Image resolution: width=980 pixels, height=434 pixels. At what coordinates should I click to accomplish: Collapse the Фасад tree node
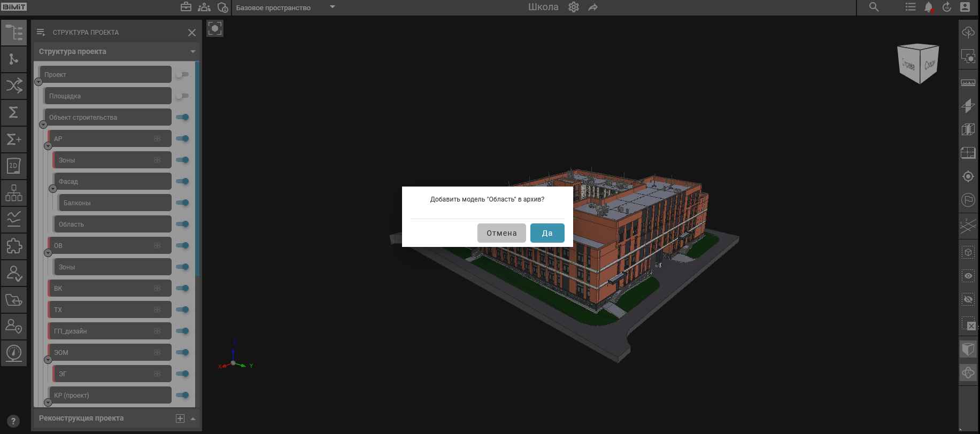52,189
